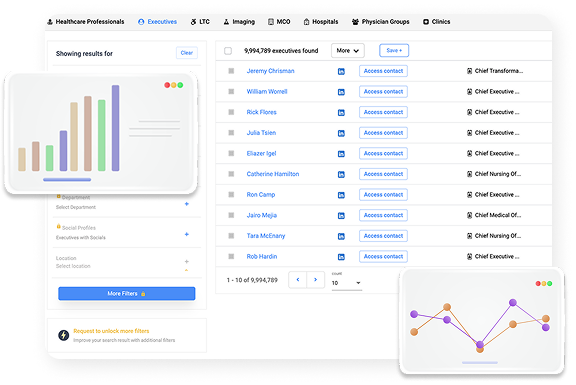This screenshot has width=576, height=385.
Task: Click the Executives tab person icon
Action: click(141, 22)
